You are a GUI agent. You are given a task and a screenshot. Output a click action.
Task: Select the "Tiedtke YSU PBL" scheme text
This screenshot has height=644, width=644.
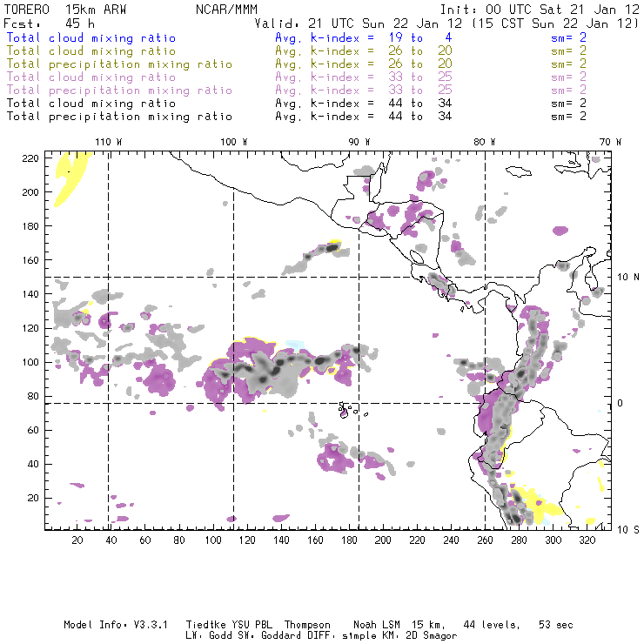pos(229,625)
